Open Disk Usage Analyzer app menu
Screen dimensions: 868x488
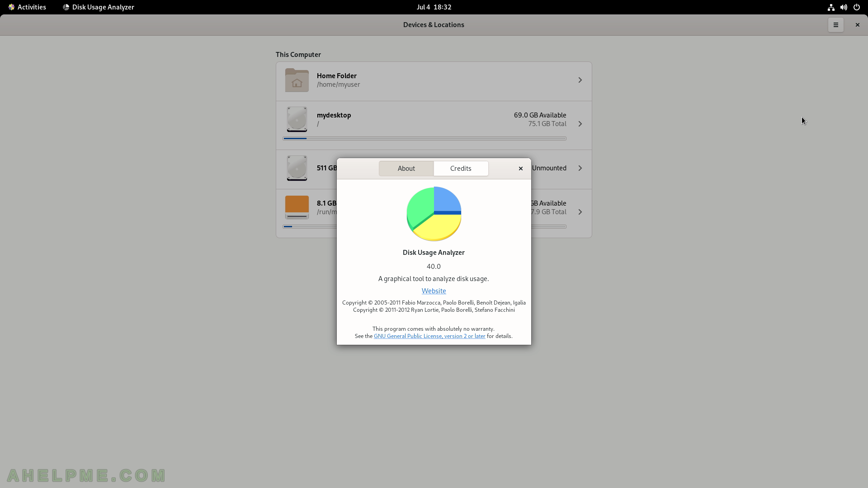[x=98, y=7]
